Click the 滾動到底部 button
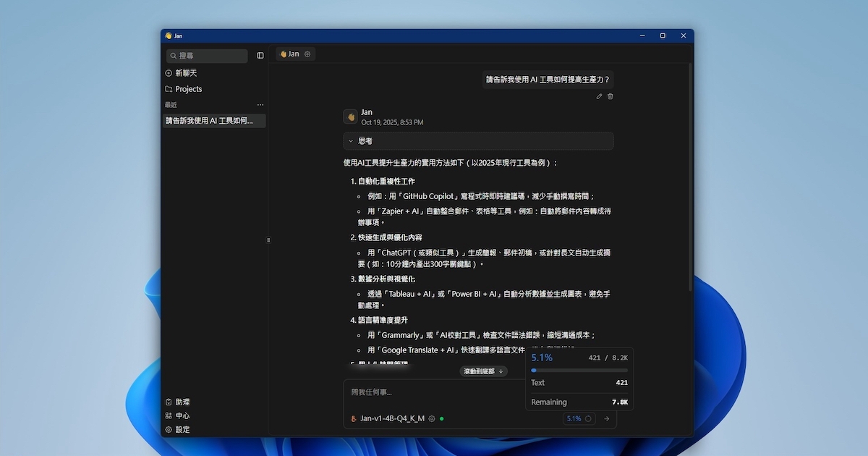 (483, 371)
